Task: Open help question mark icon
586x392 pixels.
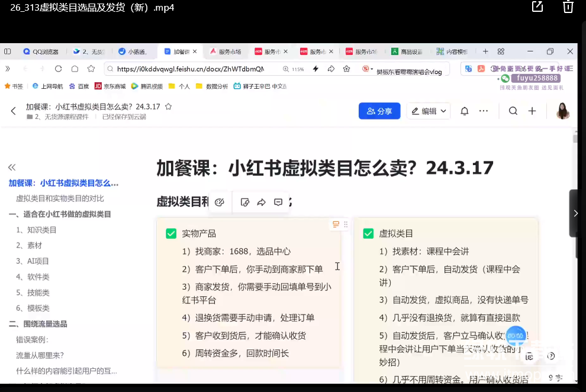Action: [x=551, y=356]
